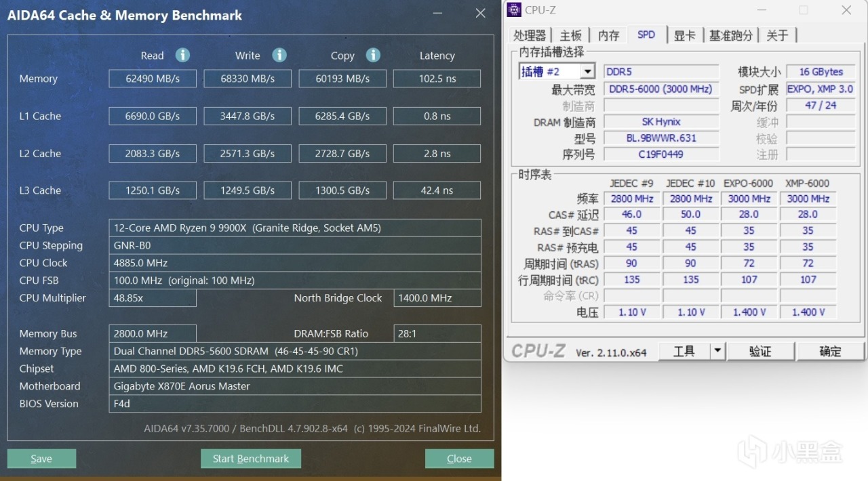Click Start Benchmark button

[251, 459]
